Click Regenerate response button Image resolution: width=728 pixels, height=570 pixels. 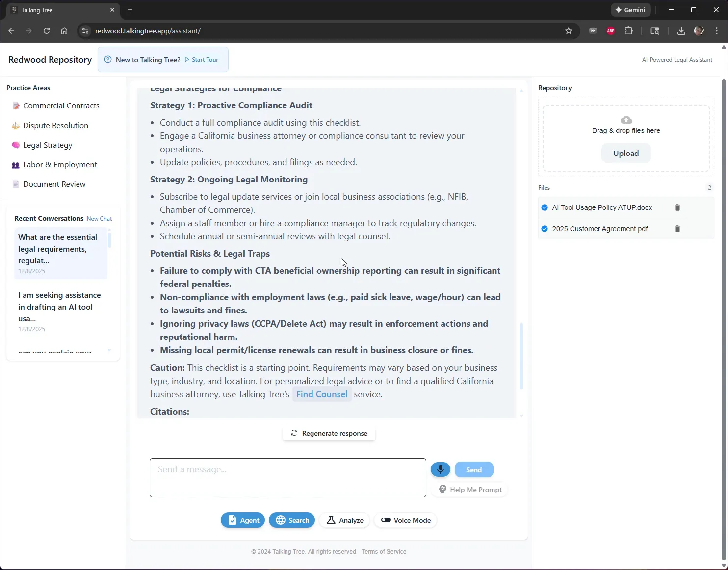pyautogui.click(x=329, y=433)
